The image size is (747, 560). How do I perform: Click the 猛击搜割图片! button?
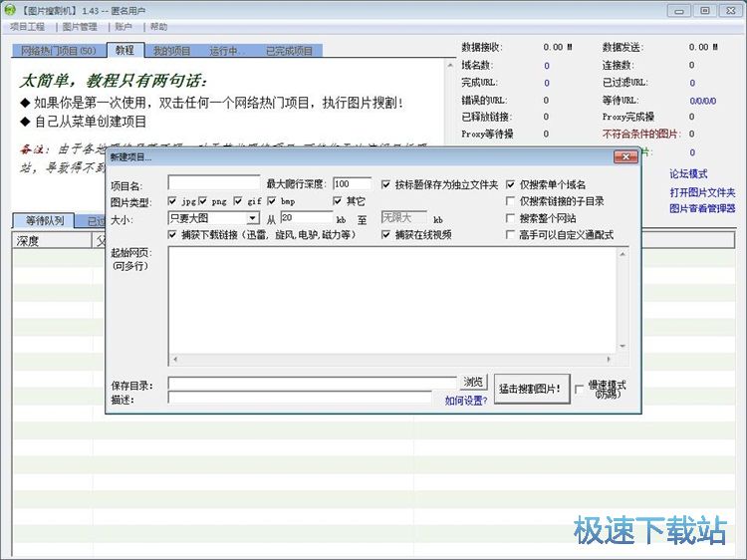click(532, 389)
